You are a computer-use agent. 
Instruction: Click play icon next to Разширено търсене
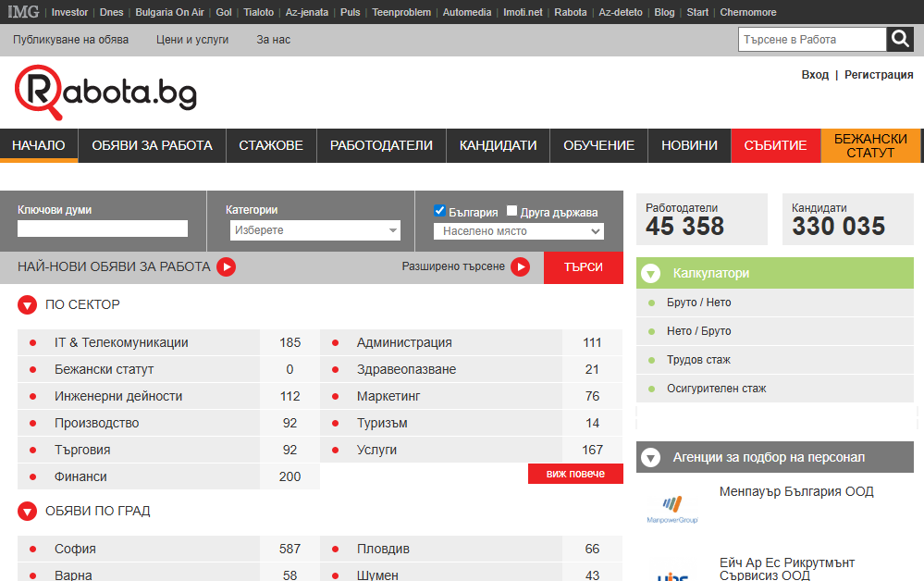tap(520, 267)
